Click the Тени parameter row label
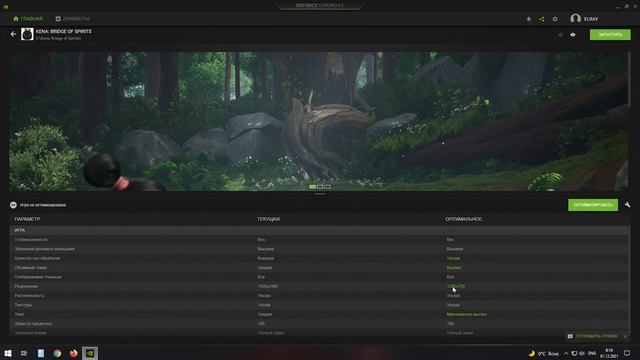This screenshot has height=360, width=640. click(19, 314)
